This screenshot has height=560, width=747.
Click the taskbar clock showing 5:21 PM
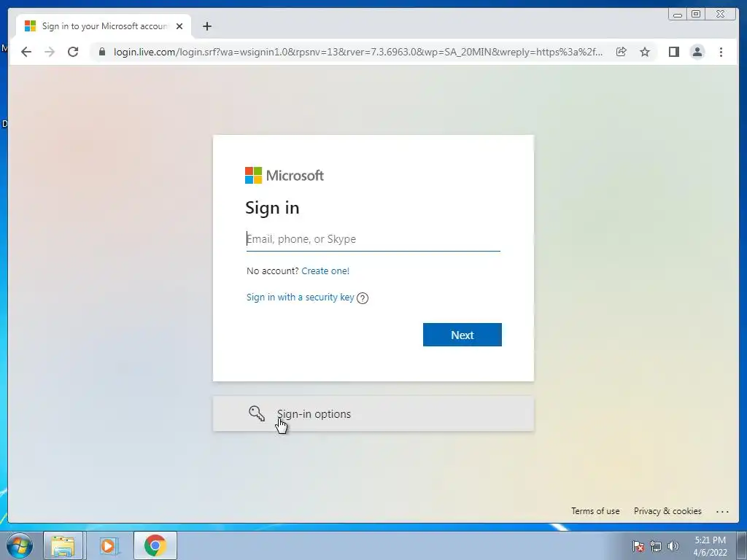click(x=710, y=546)
